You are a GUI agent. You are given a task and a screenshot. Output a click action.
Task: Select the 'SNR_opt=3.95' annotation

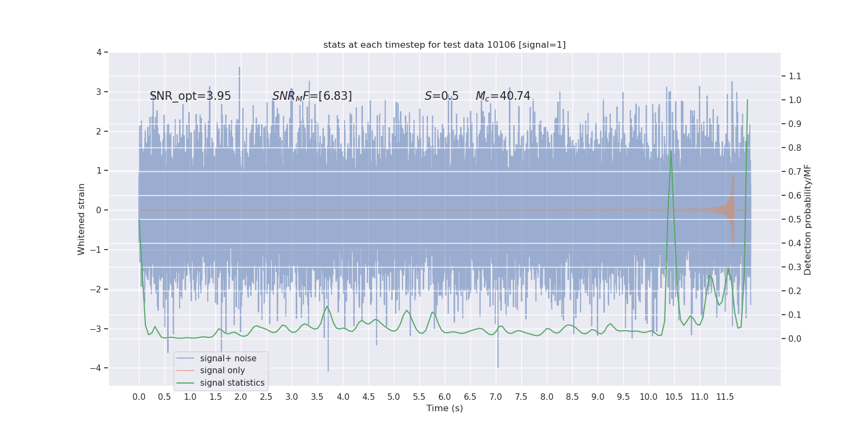[190, 96]
